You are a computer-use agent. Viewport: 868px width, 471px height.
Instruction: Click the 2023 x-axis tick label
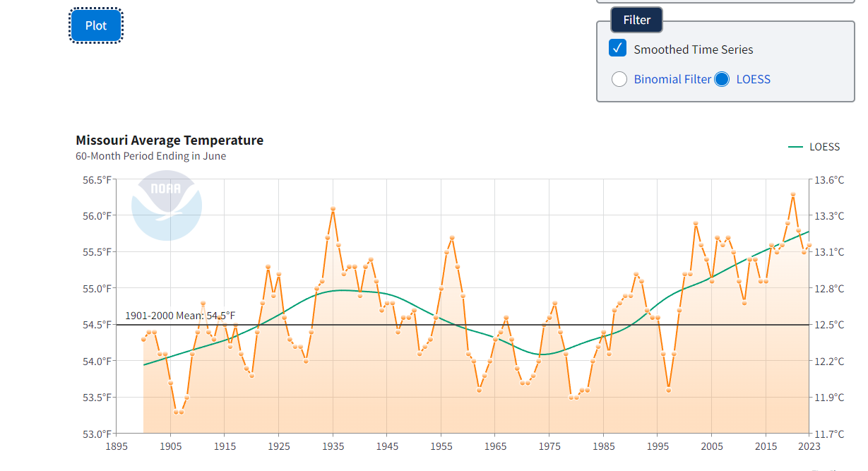[809, 446]
